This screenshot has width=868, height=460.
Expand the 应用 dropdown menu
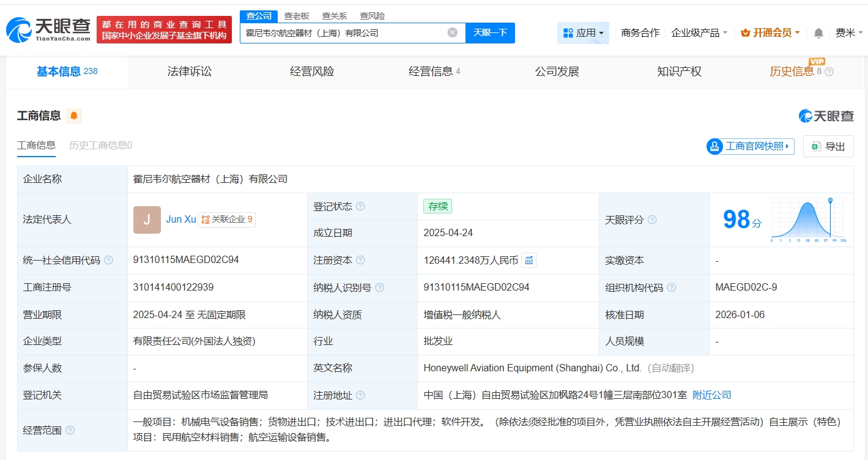[x=583, y=33]
